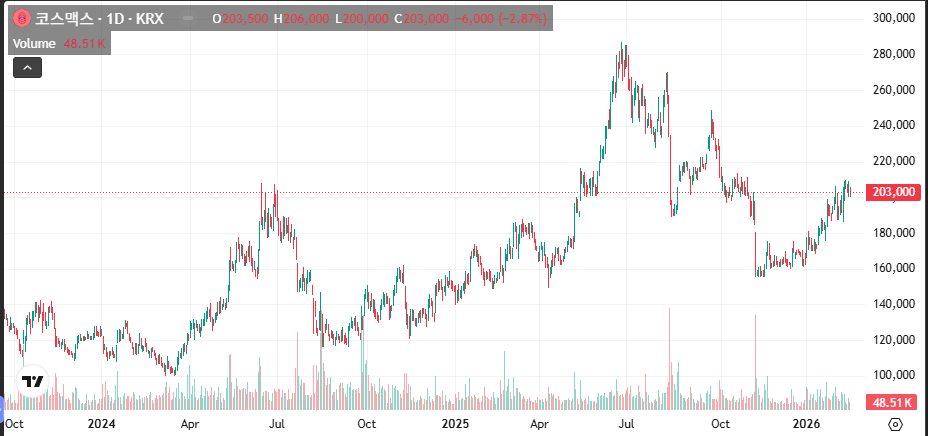Click the red 203,000 current price label
928x436 pixels.
(x=895, y=192)
